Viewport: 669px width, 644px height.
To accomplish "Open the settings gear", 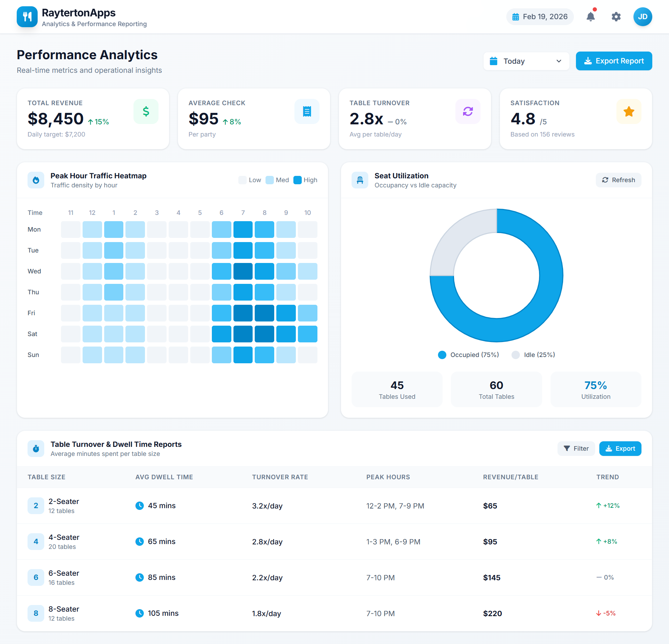I will tap(616, 17).
